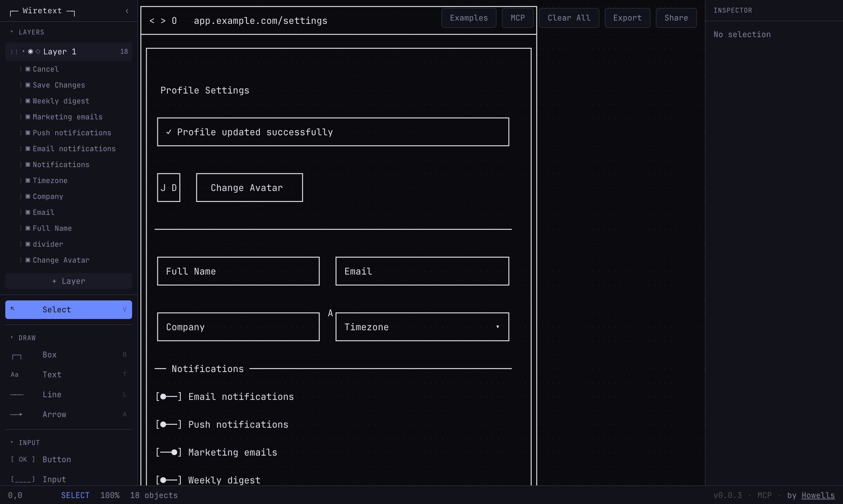Toggle the lock diamond on Layer 1
Screen dimensions: 843x504
pos(38,51)
